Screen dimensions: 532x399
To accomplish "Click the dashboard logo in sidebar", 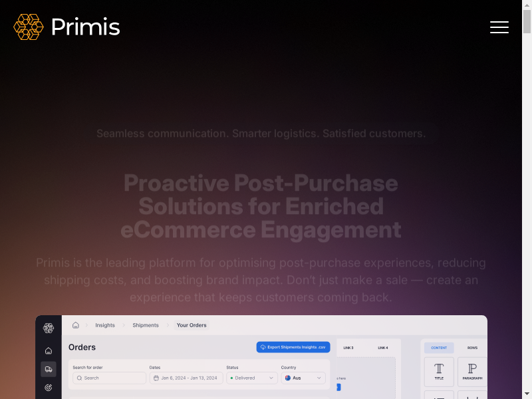I will coord(49,328).
